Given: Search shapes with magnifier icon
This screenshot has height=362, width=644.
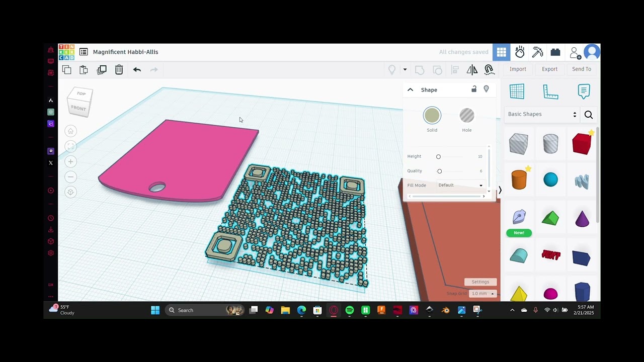Looking at the screenshot, I should tap(589, 115).
